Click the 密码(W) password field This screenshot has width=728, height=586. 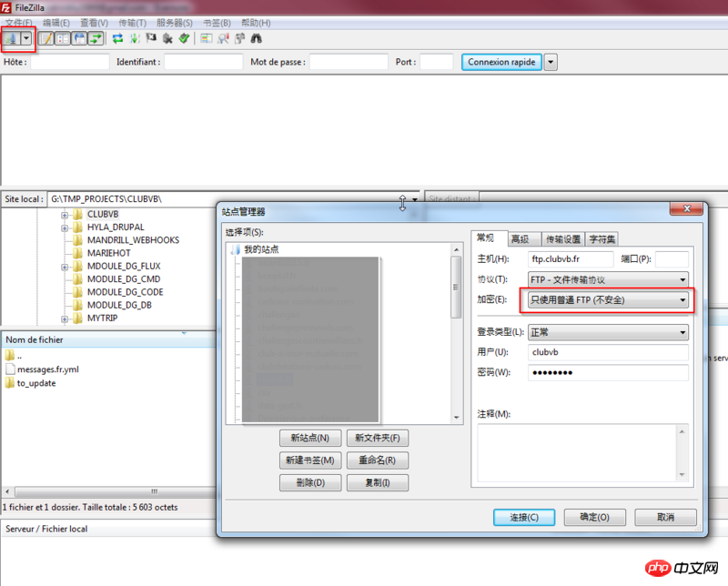coord(608,372)
